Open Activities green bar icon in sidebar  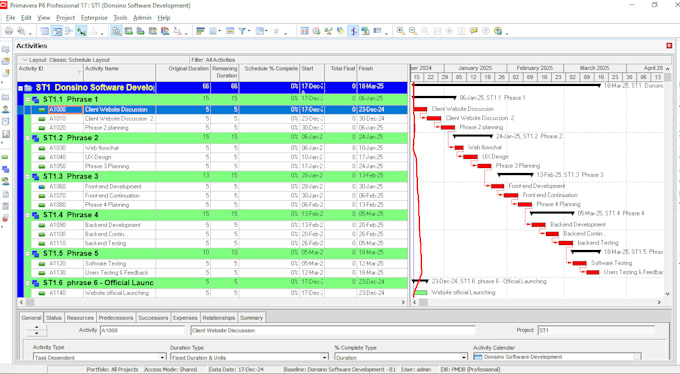tap(6, 157)
